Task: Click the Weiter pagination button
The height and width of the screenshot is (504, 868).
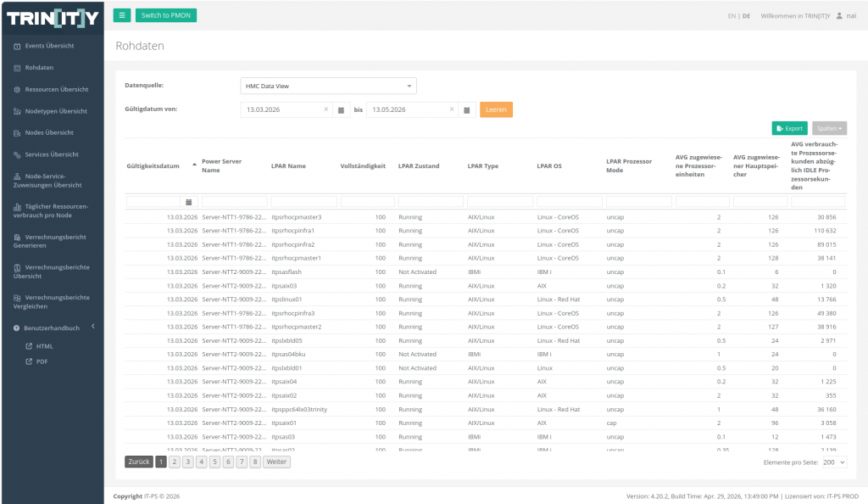Action: click(276, 462)
